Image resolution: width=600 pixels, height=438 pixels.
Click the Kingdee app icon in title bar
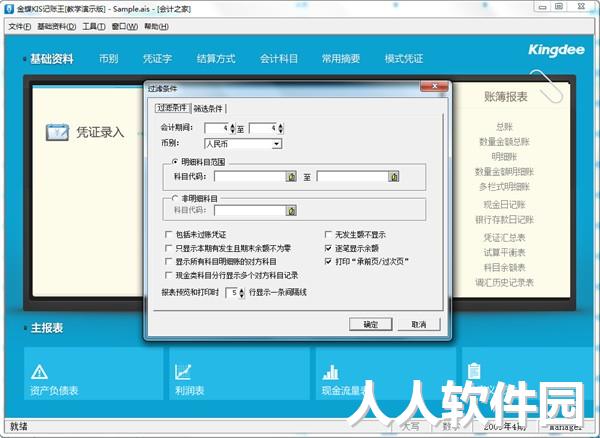pyautogui.click(x=8, y=8)
